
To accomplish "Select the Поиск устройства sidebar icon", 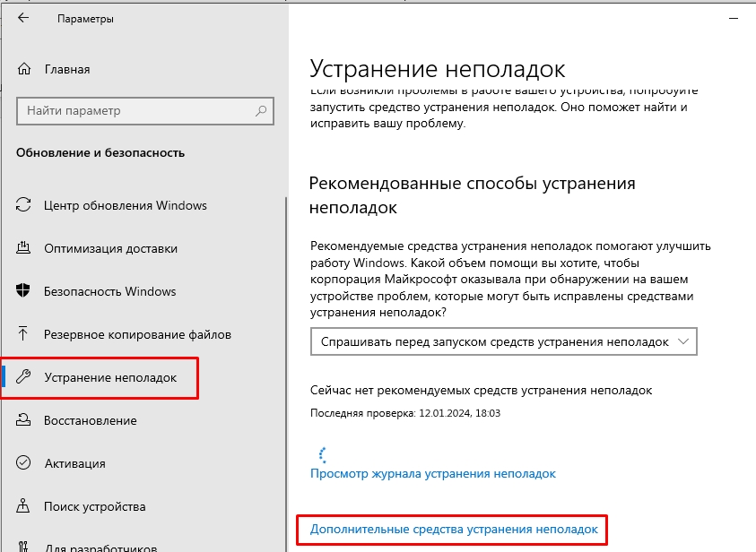I will (x=24, y=506).
